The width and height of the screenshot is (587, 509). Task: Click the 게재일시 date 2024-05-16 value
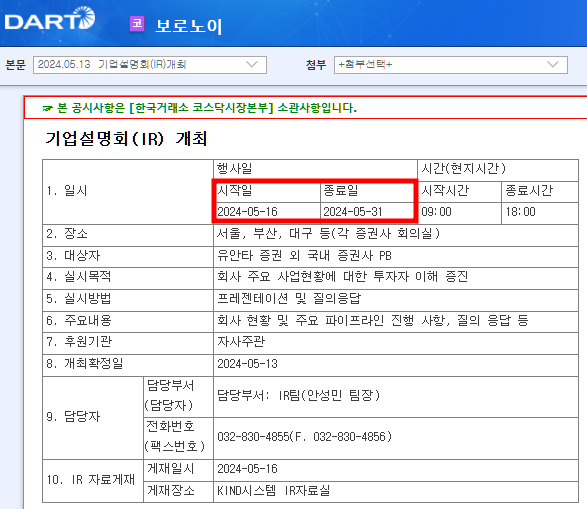[x=247, y=469]
